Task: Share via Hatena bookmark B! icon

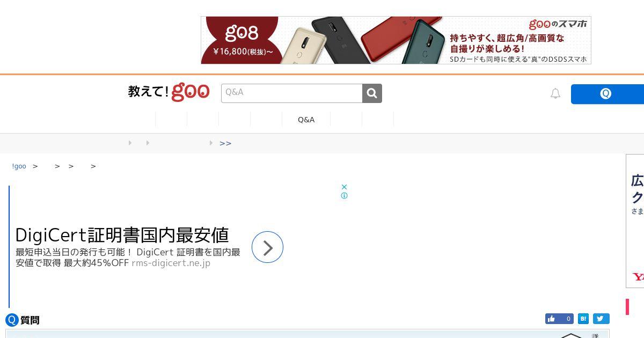Action: pos(583,319)
